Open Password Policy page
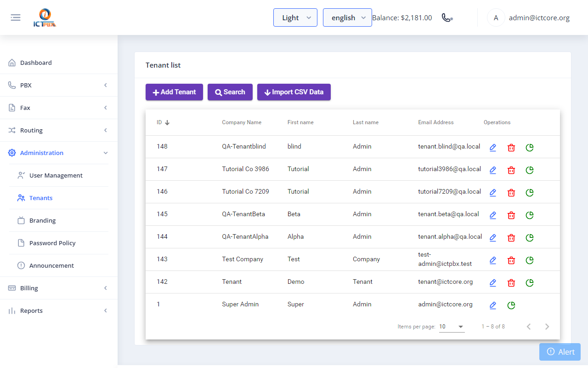 (x=59, y=243)
